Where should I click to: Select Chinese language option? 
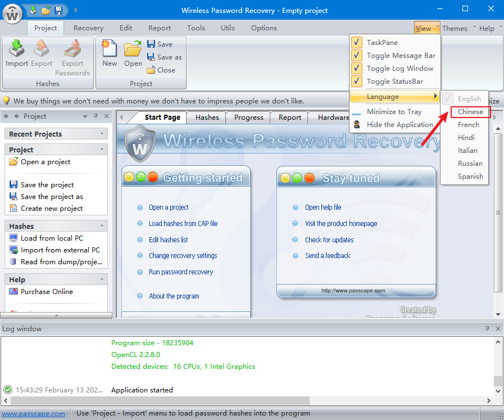pyautogui.click(x=465, y=111)
